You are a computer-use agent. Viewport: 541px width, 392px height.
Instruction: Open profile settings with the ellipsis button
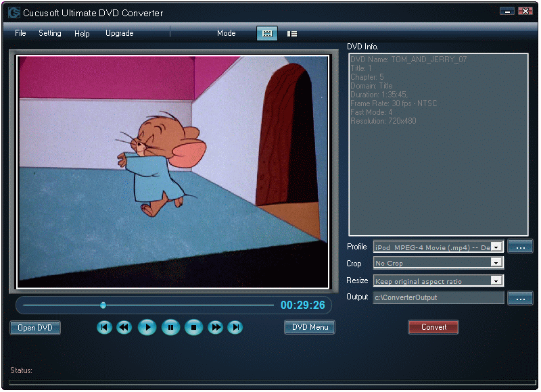(x=520, y=247)
